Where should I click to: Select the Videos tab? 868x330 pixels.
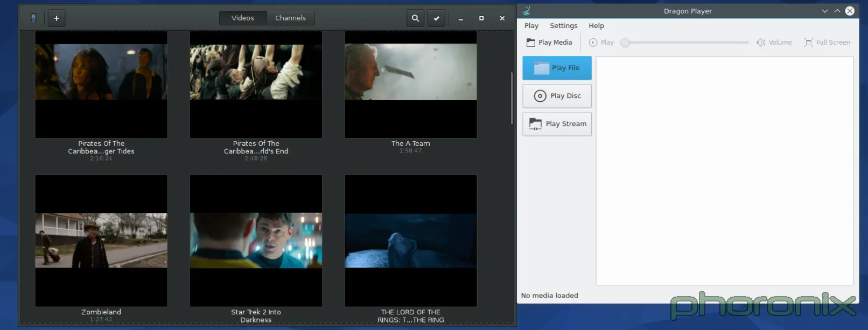[242, 18]
